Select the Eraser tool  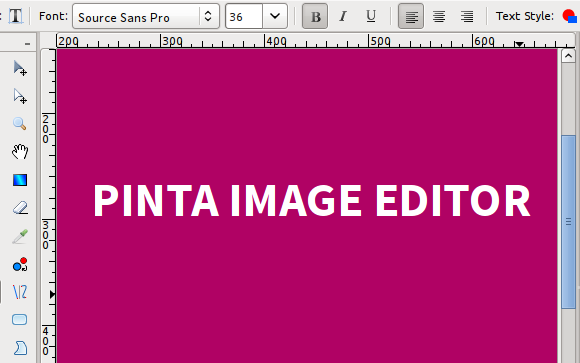[20, 208]
